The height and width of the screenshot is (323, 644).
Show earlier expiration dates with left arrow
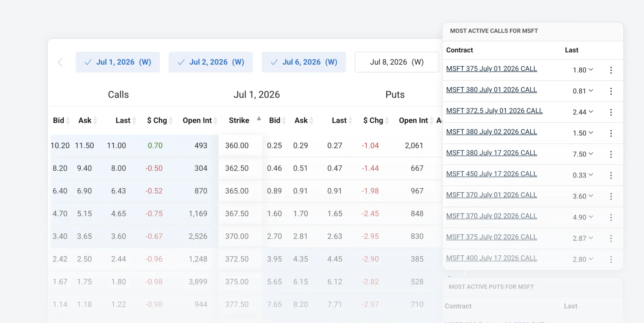tap(60, 62)
